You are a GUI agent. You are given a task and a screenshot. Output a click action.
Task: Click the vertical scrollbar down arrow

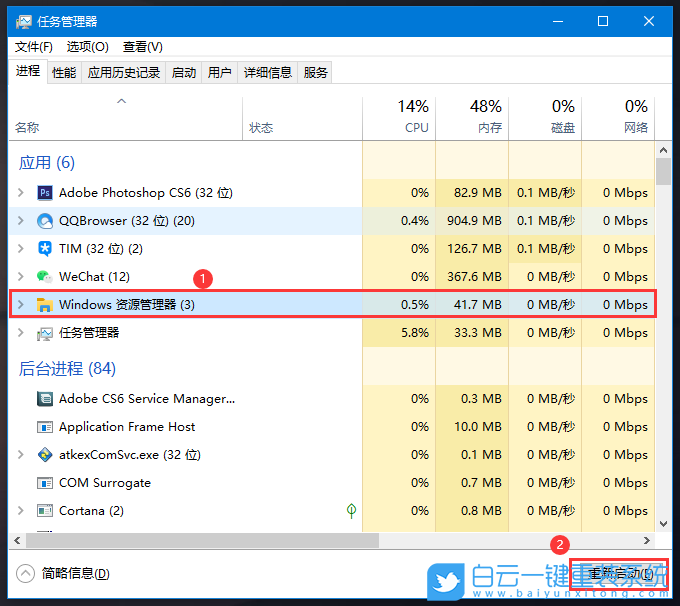coord(663,524)
